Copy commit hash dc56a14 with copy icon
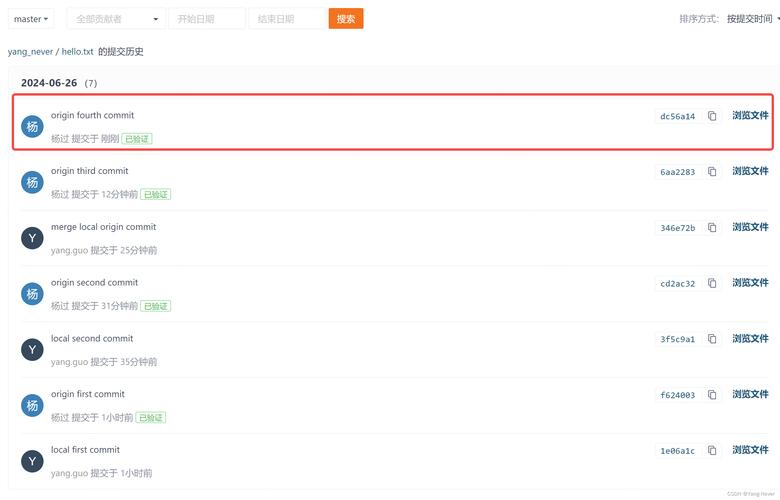The height and width of the screenshot is (500, 780). pos(712,116)
